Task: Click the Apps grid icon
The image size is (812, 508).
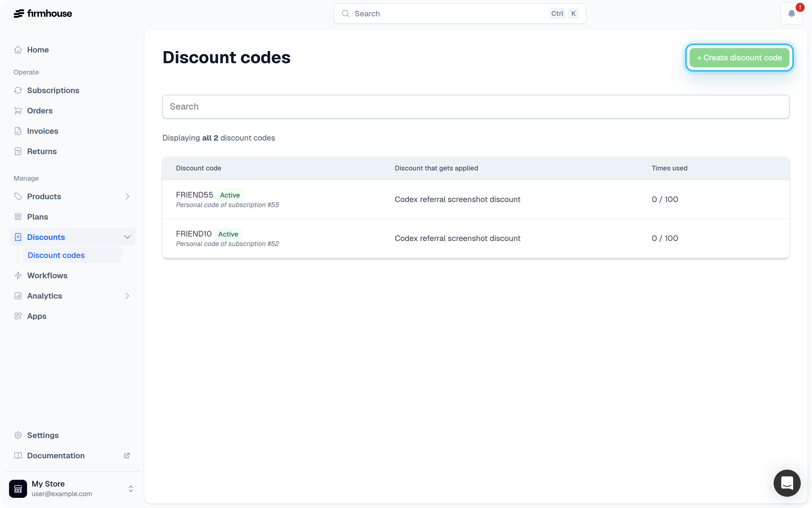Action: pos(18,316)
